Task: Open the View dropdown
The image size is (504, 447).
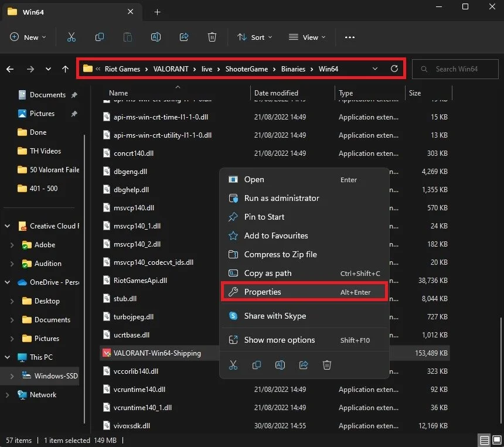Action: [307, 37]
